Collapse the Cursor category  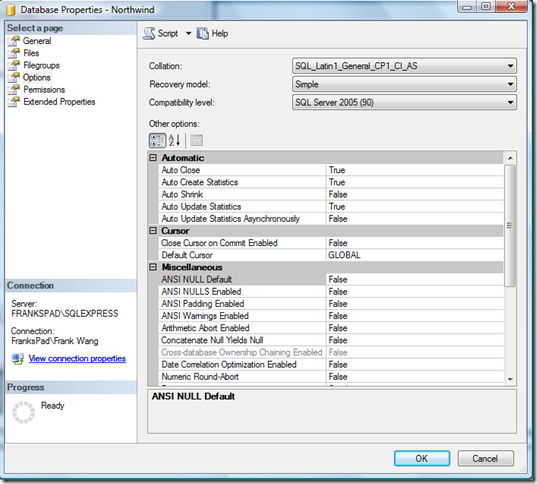point(153,231)
